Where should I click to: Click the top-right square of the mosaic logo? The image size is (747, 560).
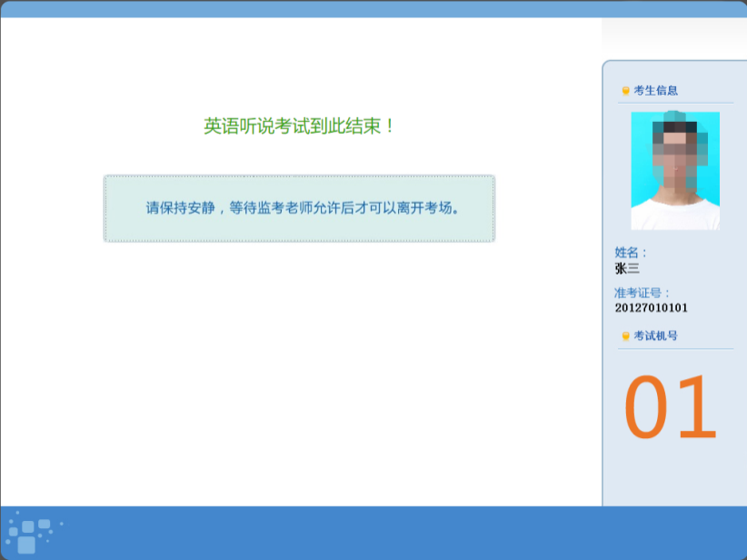(44, 525)
